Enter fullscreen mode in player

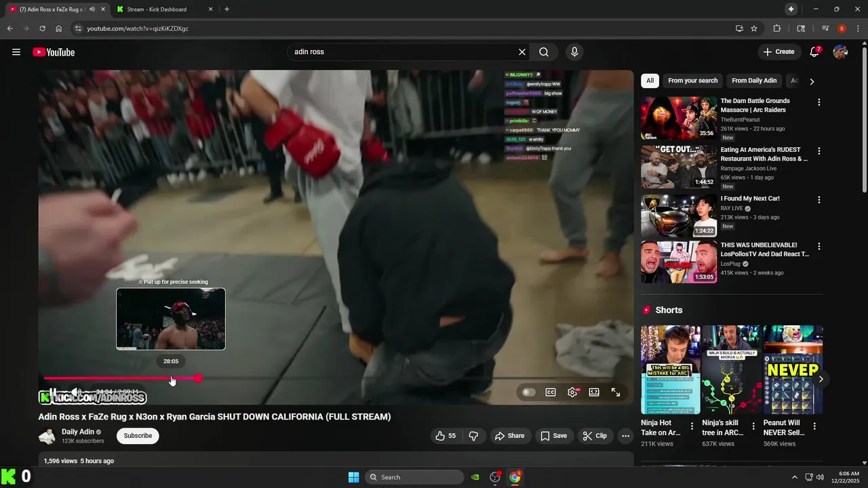[616, 392]
